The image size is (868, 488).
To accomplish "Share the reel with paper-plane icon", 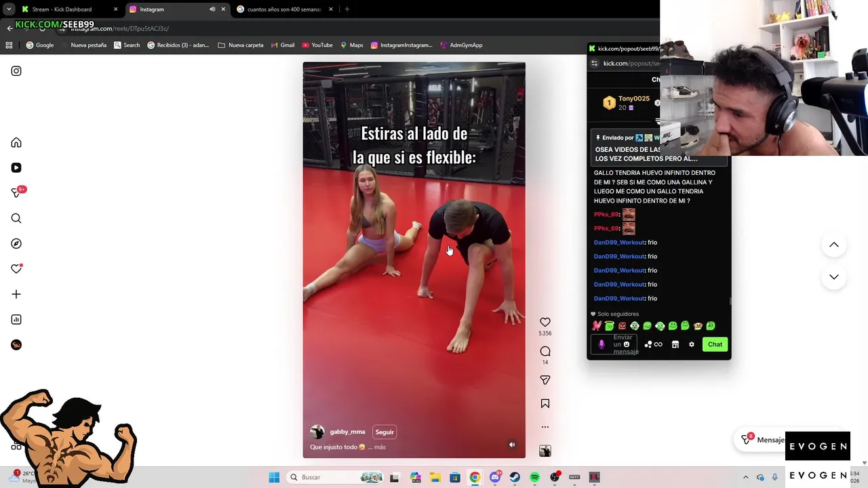I will (x=545, y=380).
